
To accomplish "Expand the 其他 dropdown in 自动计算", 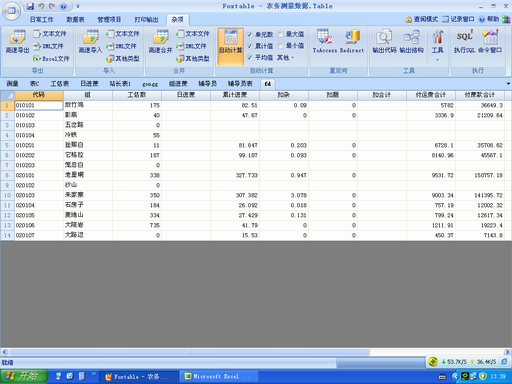I will pos(285,58).
